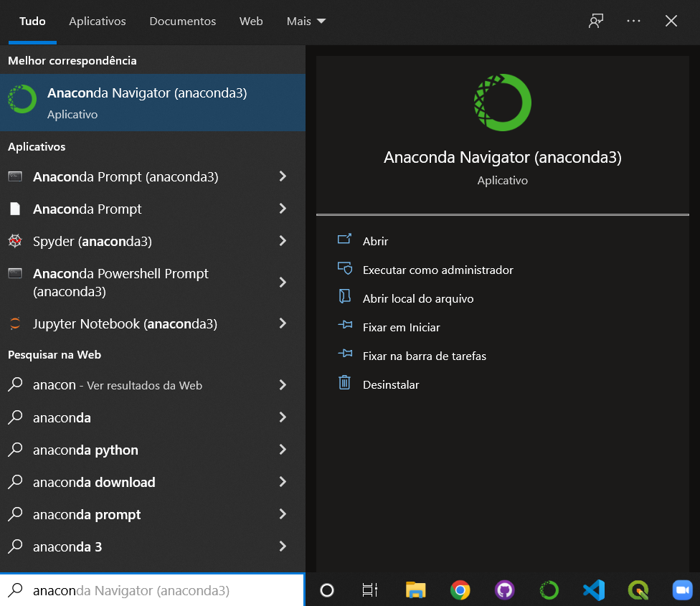Click the Anaconda Powershell Prompt terminal icon
The width and height of the screenshot is (700, 606).
point(15,273)
